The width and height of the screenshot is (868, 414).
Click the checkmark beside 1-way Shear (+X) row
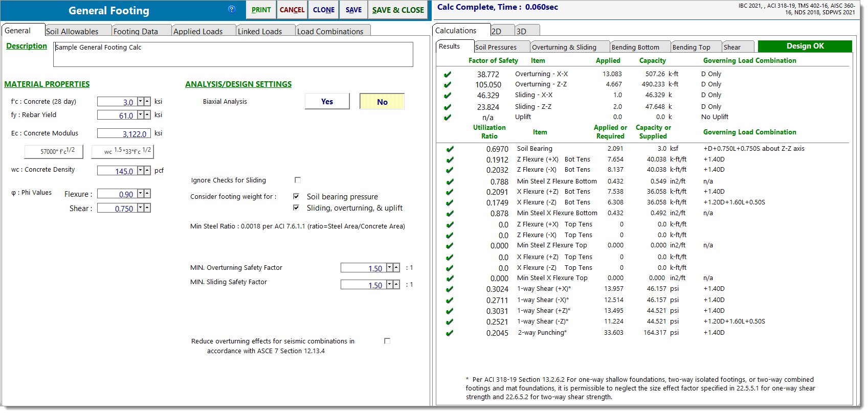pyautogui.click(x=450, y=289)
